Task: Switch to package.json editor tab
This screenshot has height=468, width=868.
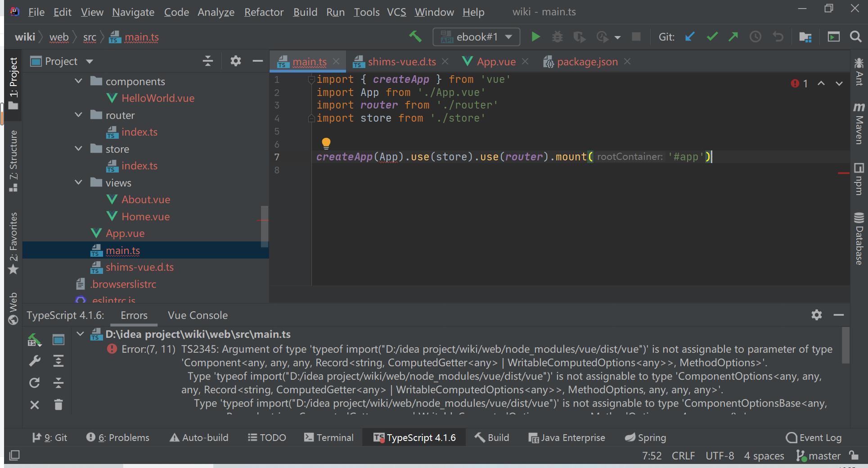Action: (587, 62)
